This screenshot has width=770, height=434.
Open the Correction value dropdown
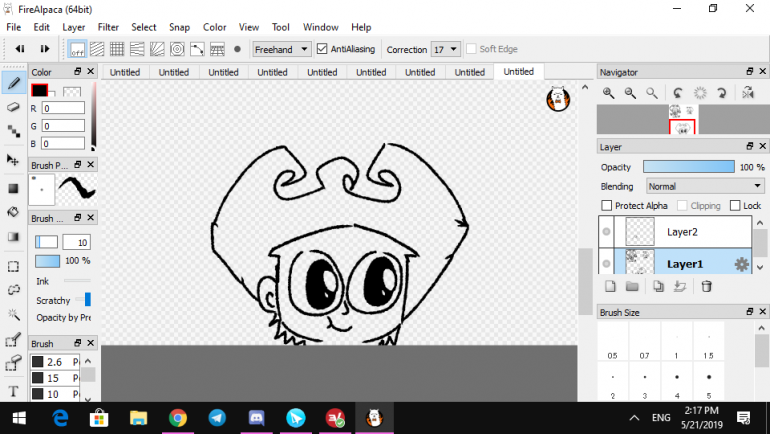(x=446, y=48)
